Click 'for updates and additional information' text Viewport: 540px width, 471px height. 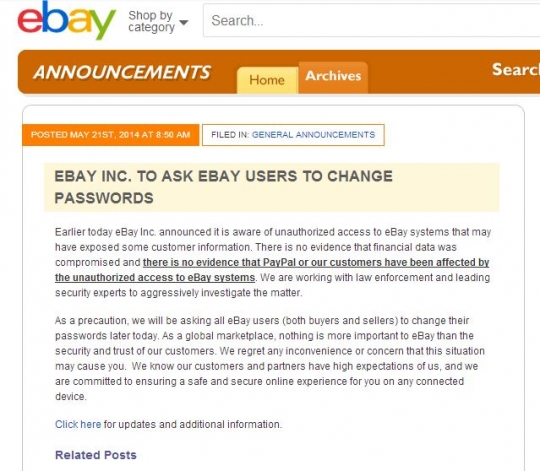pyautogui.click(x=193, y=424)
